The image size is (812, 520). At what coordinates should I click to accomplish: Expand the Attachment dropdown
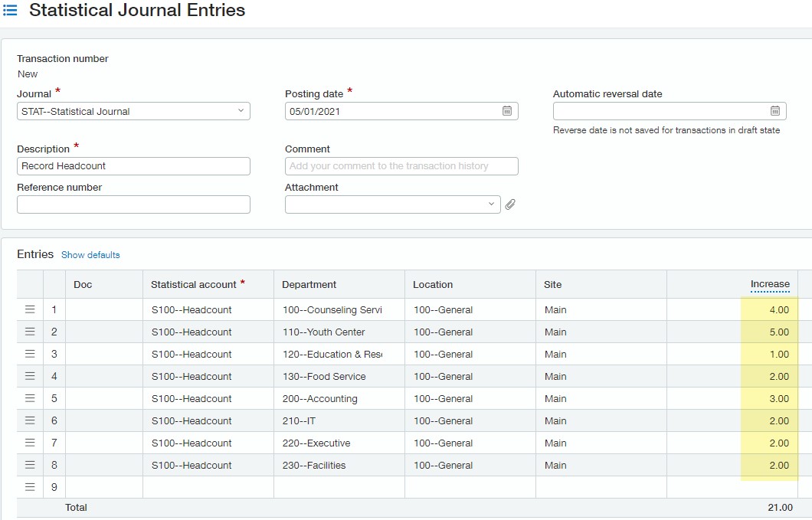490,204
